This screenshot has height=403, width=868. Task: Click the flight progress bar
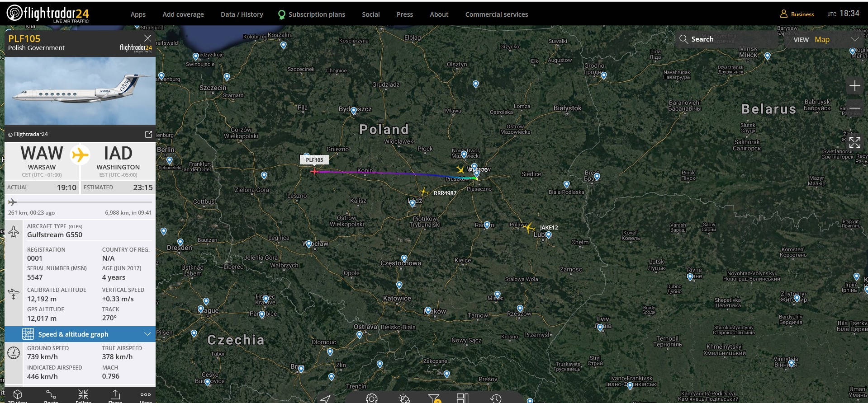pyautogui.click(x=80, y=202)
